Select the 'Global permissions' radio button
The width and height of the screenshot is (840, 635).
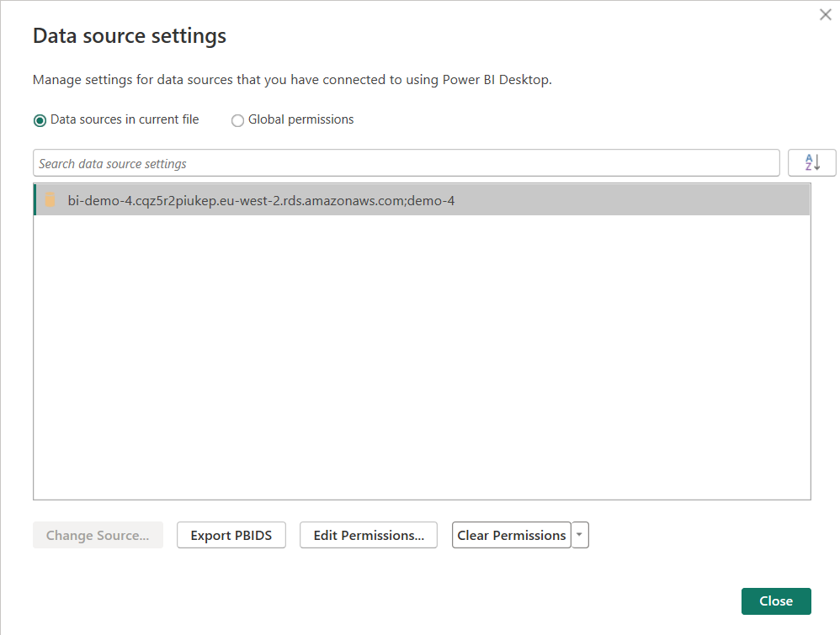point(237,120)
